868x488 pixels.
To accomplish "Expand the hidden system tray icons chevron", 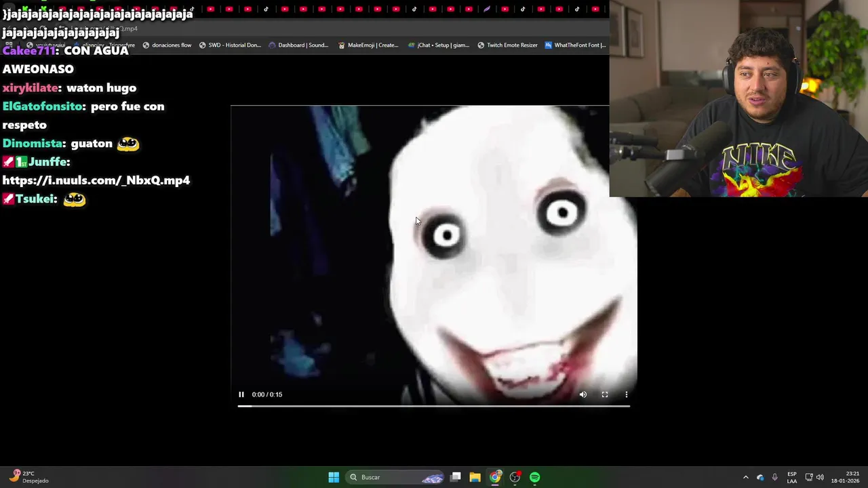I will (746, 477).
